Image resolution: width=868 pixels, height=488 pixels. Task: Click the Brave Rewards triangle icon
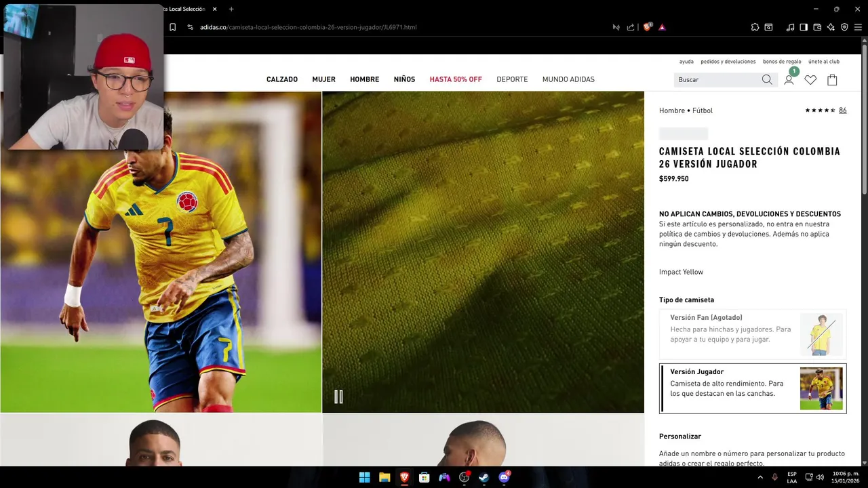click(x=662, y=27)
